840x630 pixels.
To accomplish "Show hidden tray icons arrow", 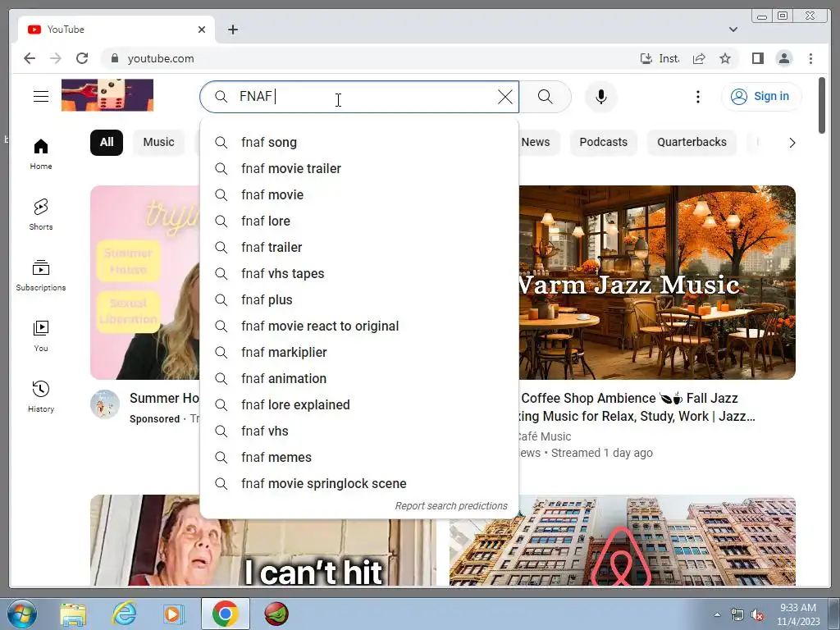I will pos(717,614).
